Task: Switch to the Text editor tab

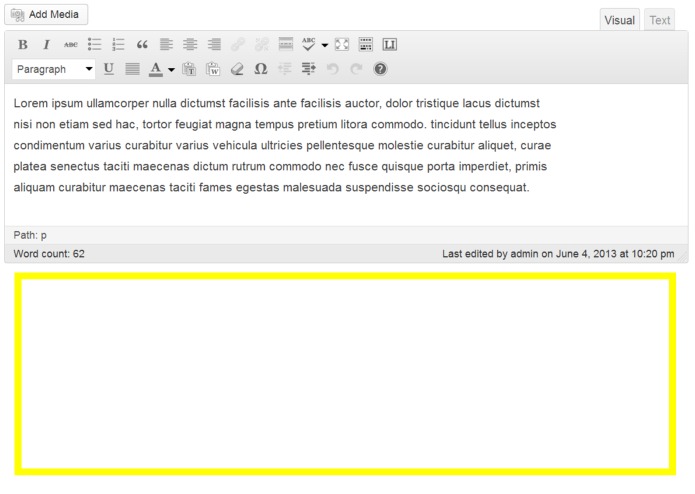Action: pos(659,20)
